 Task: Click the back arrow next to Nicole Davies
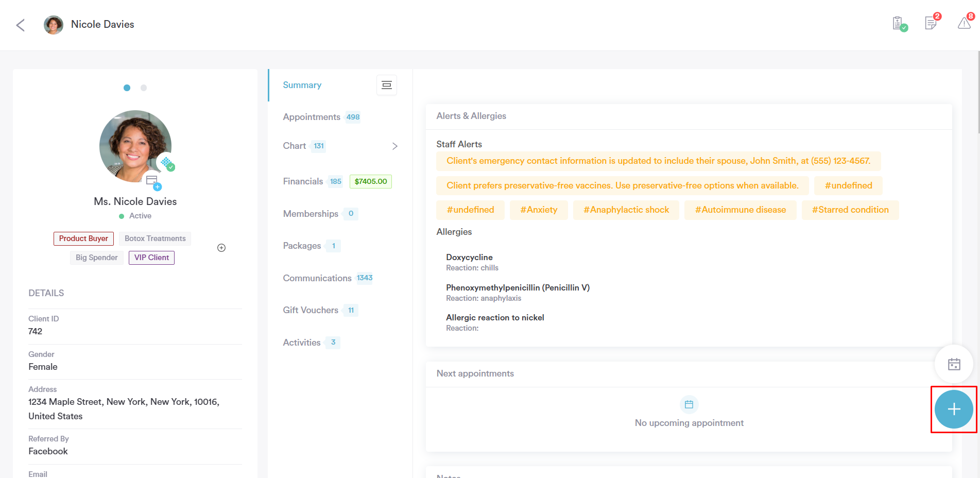tap(21, 25)
